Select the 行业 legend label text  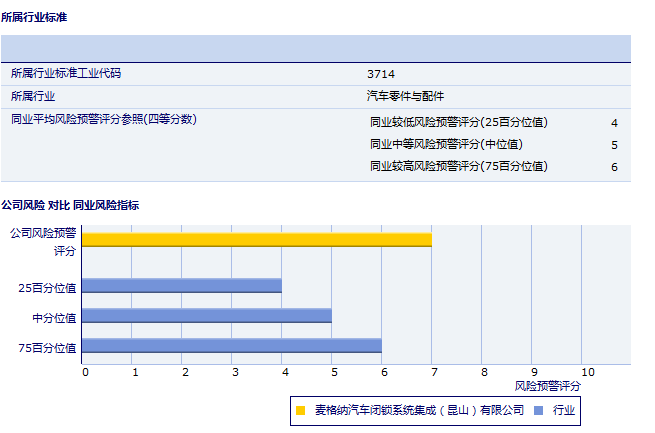(563, 410)
